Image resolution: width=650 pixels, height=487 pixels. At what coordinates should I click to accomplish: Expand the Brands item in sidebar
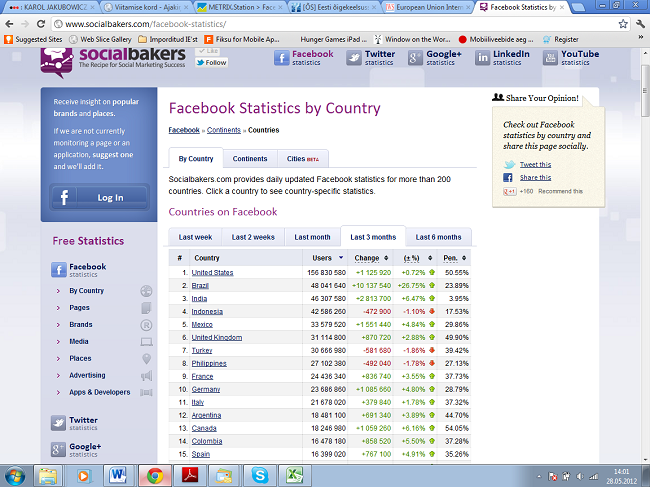tap(80, 324)
